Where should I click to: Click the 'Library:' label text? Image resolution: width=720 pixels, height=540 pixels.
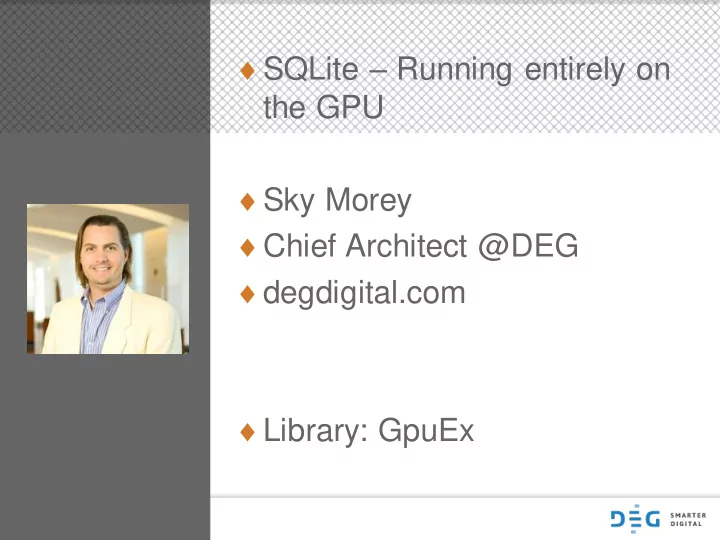(x=316, y=430)
